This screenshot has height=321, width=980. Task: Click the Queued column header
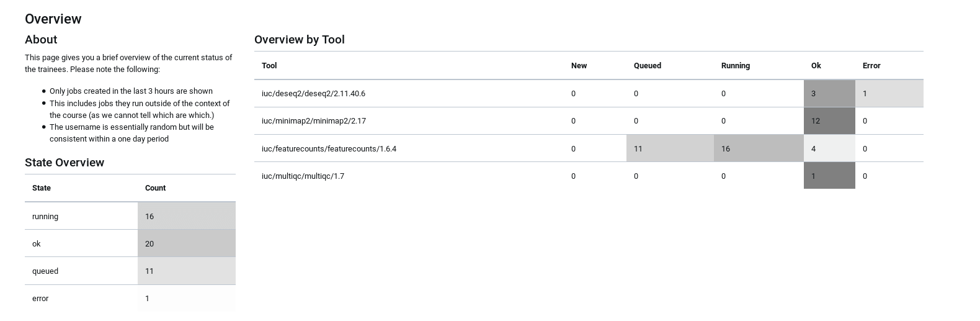pos(647,66)
